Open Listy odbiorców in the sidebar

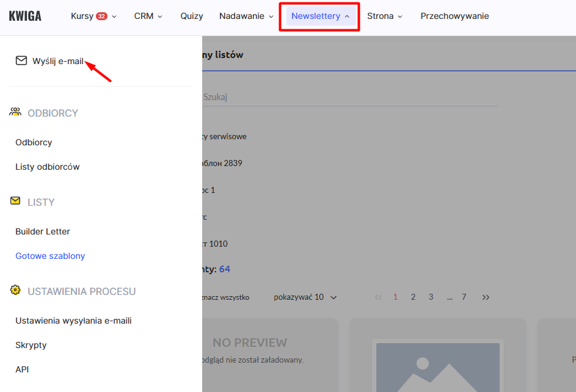pos(48,167)
